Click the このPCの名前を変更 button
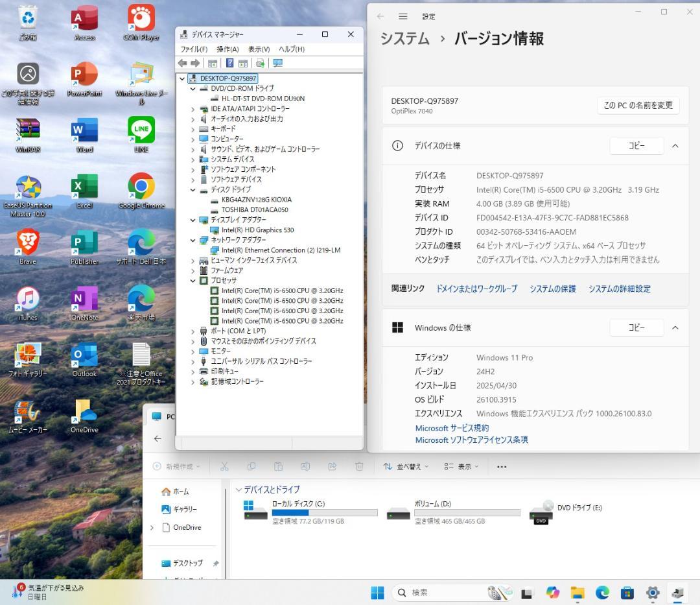 click(638, 105)
